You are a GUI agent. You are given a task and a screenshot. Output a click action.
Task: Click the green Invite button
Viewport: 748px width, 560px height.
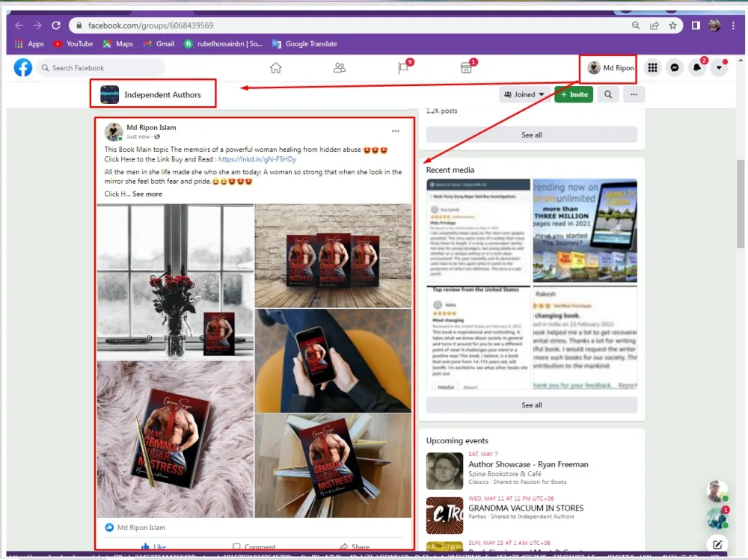pos(574,94)
